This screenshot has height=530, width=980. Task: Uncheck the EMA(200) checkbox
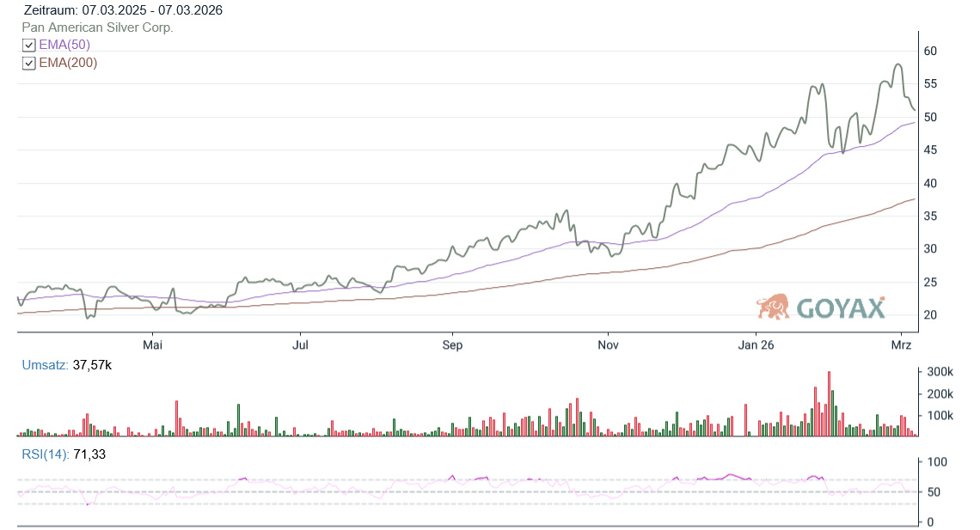click(29, 64)
